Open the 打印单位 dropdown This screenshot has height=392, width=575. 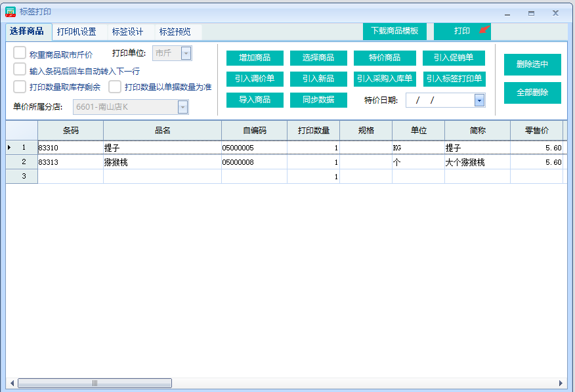(186, 54)
